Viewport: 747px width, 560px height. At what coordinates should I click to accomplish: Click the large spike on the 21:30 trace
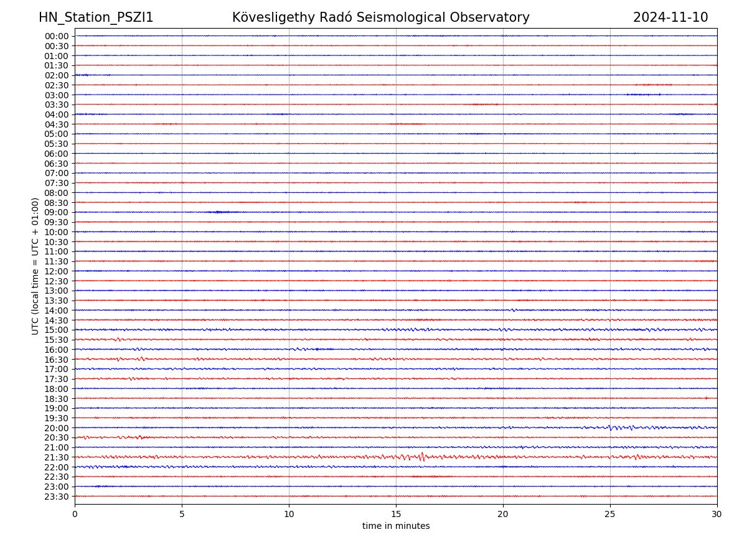click(x=422, y=457)
